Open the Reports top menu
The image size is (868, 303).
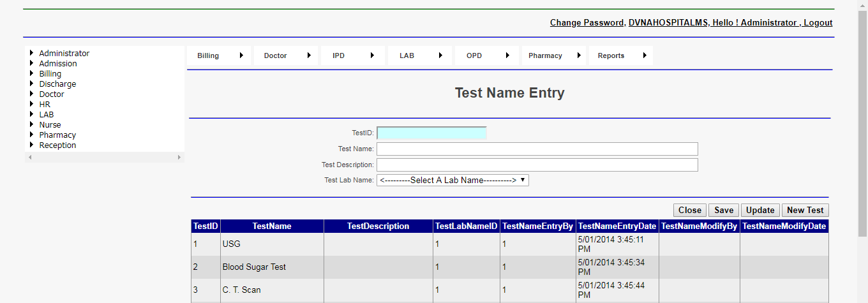point(621,55)
